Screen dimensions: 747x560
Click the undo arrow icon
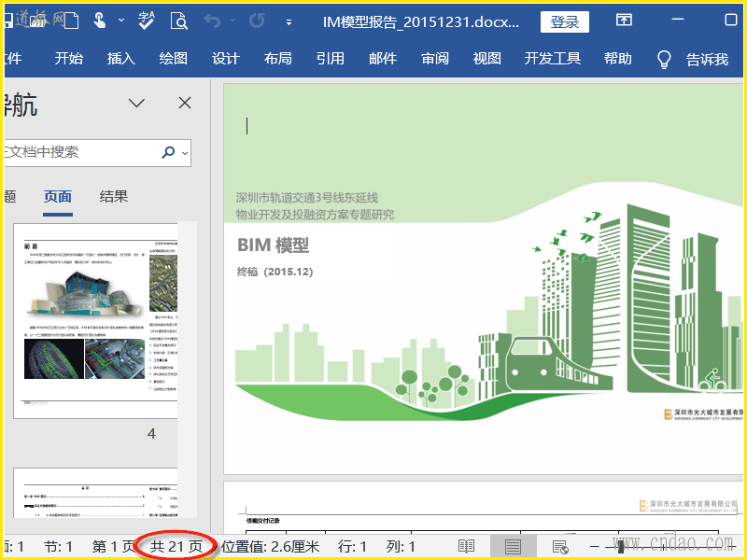pyautogui.click(x=213, y=21)
